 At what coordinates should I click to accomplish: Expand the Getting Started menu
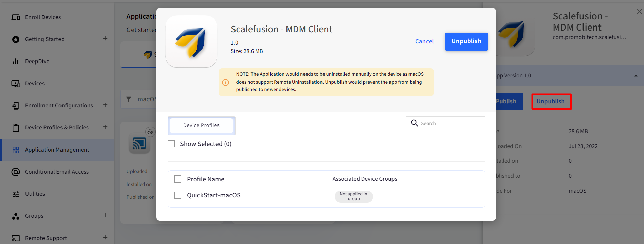click(x=105, y=39)
